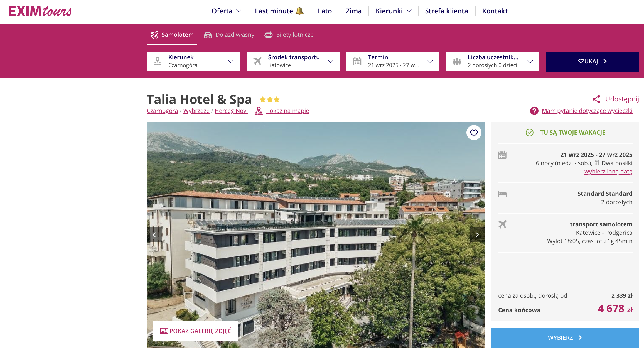Click the WYBIERZ button
Screen dimensions: 644x352
pyautogui.click(x=565, y=338)
